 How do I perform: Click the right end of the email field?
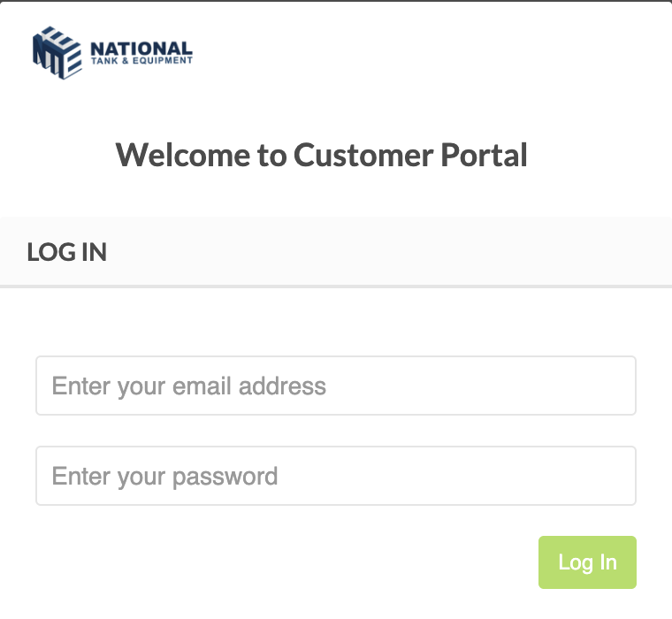(617, 386)
